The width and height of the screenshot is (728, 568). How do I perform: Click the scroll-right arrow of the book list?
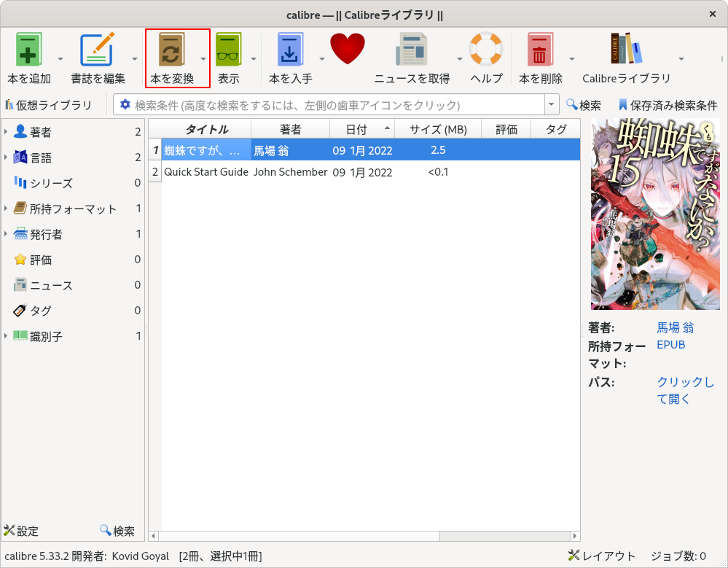click(575, 536)
